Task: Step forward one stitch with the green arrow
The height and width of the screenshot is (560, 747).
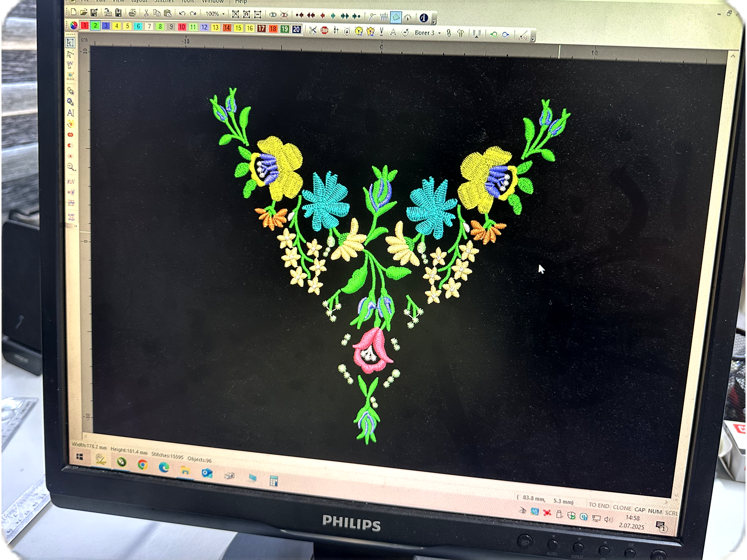Action: pyautogui.click(x=333, y=16)
